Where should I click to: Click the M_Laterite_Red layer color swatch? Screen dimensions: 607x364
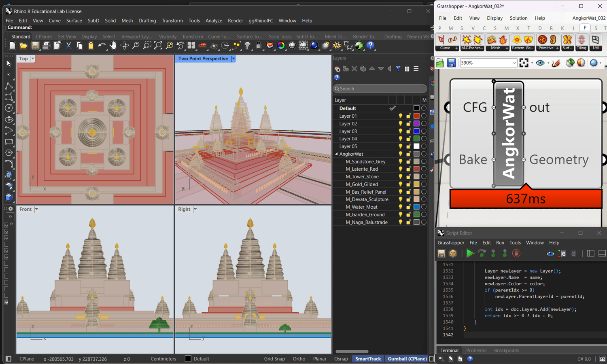click(416, 169)
